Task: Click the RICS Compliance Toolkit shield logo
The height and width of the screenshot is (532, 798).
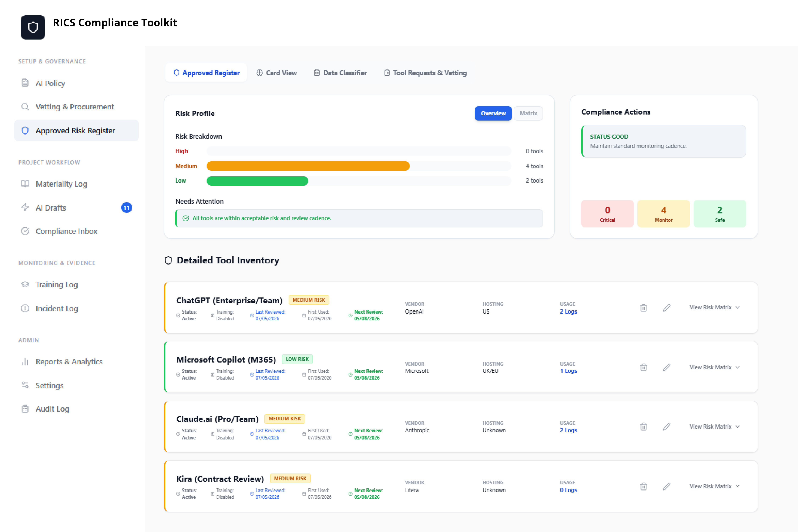Action: pos(33,27)
